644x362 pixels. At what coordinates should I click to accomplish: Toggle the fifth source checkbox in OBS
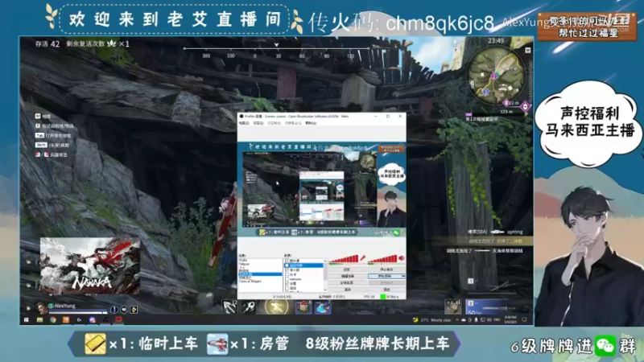click(x=287, y=279)
